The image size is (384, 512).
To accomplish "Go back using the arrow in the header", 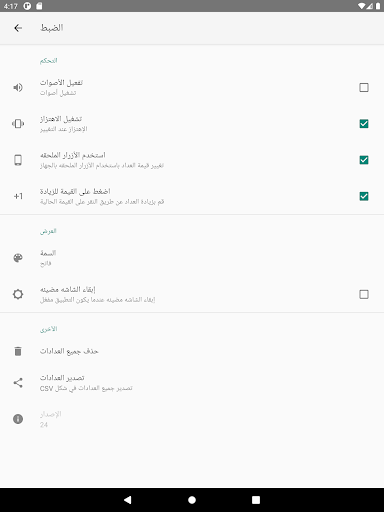I will point(18,28).
